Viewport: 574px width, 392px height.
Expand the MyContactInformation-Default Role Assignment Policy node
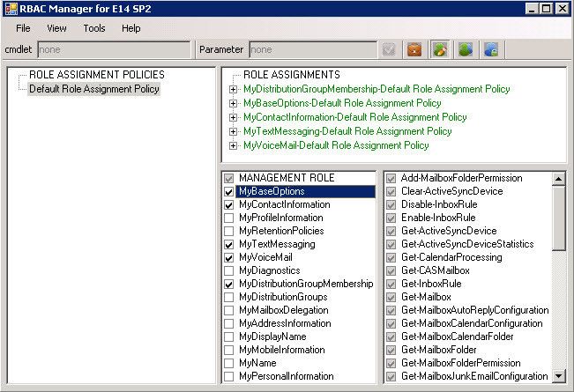(233, 117)
